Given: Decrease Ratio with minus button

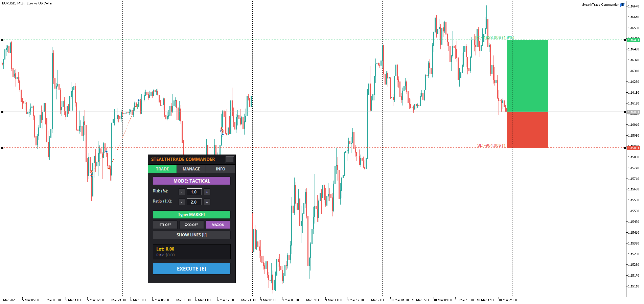Looking at the screenshot, I should tap(182, 202).
